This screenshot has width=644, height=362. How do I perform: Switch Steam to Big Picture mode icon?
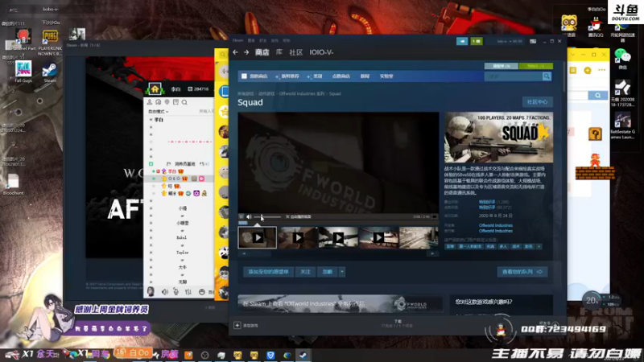(533, 42)
